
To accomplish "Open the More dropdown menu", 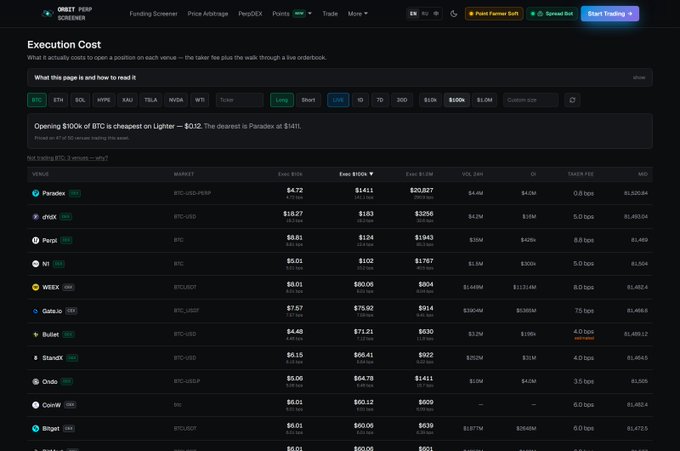I will tap(358, 13).
